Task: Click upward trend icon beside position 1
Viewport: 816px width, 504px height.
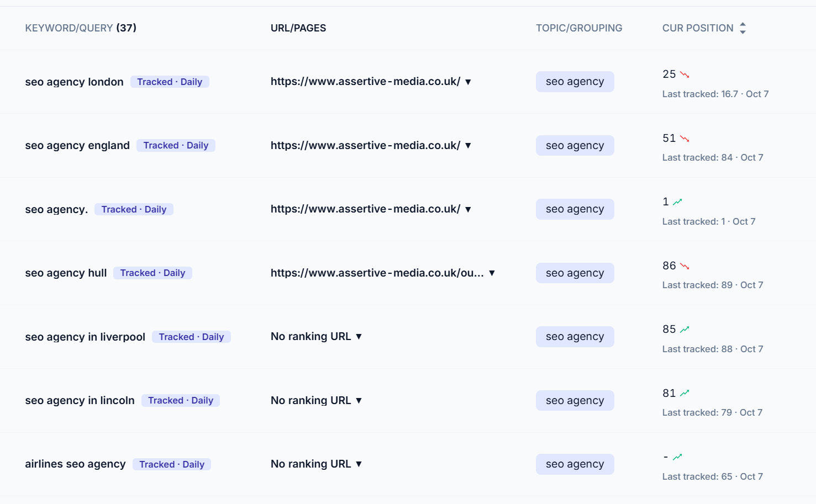Action: (x=677, y=202)
